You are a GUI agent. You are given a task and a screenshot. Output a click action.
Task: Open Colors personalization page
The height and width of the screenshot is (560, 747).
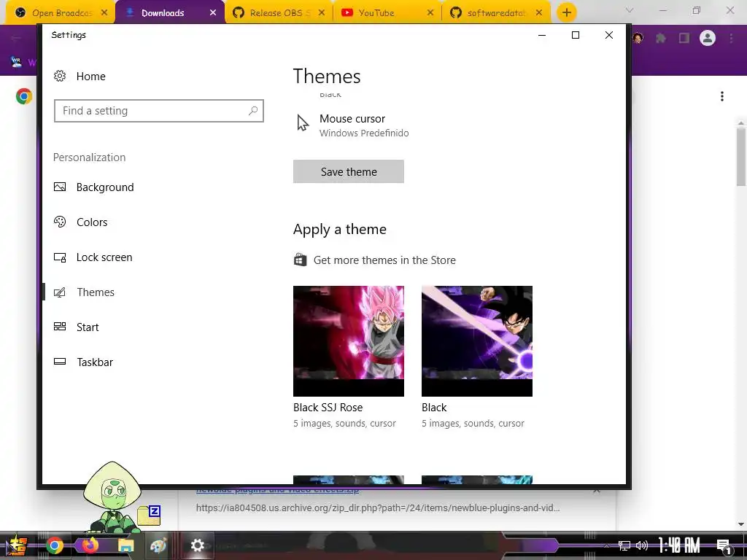pyautogui.click(x=80, y=222)
